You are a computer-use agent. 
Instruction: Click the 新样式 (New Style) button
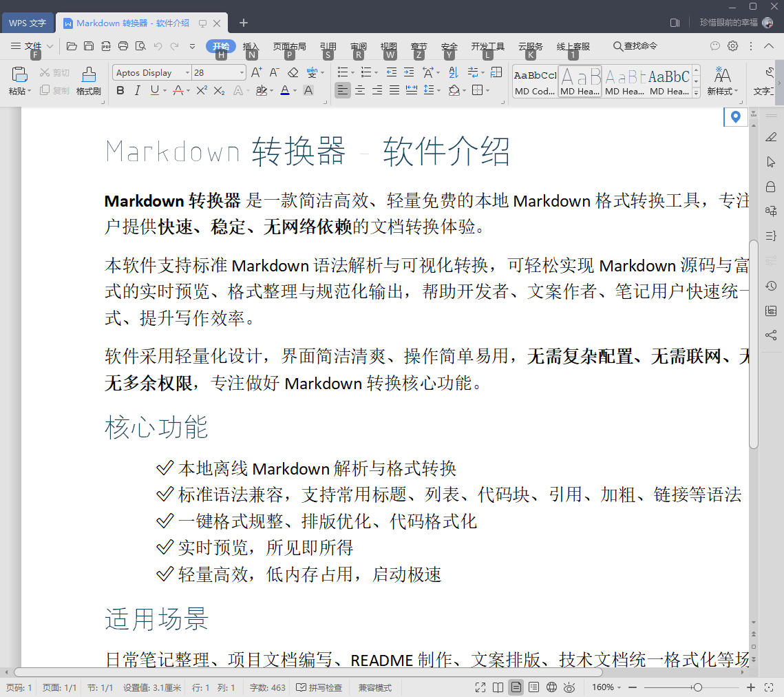[x=722, y=81]
